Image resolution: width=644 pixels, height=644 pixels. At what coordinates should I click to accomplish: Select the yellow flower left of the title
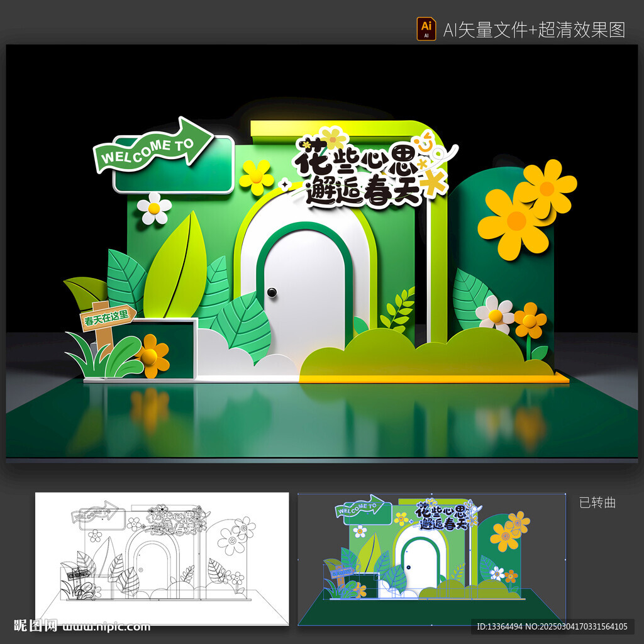[256, 177]
